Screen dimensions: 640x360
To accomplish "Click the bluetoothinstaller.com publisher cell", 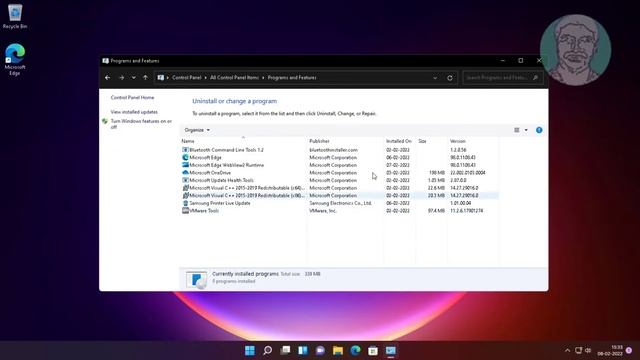I will [x=333, y=150].
